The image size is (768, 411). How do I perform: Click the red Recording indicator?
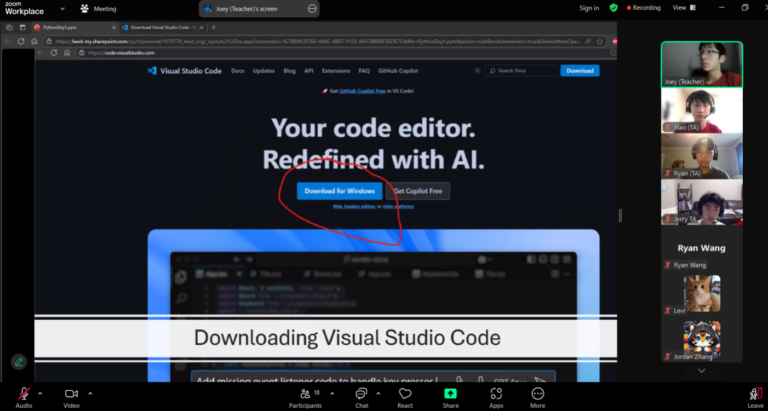point(644,8)
